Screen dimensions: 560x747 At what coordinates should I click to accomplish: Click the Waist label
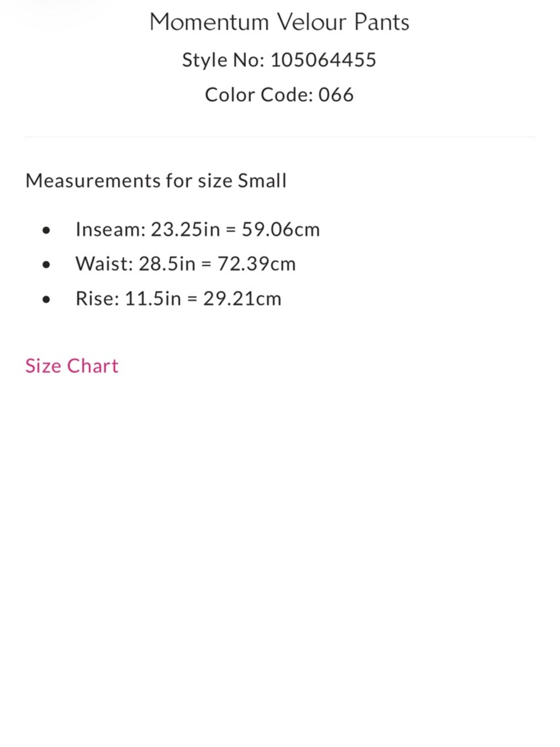click(x=104, y=264)
